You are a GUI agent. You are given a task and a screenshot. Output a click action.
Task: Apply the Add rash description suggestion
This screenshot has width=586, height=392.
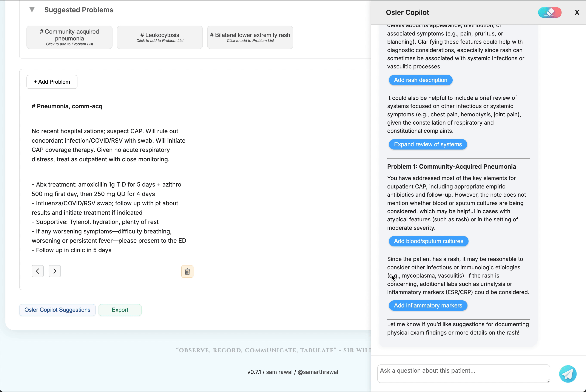(420, 80)
